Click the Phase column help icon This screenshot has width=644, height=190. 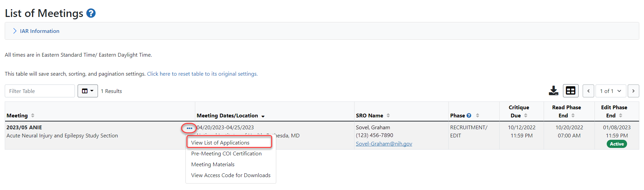[469, 116]
